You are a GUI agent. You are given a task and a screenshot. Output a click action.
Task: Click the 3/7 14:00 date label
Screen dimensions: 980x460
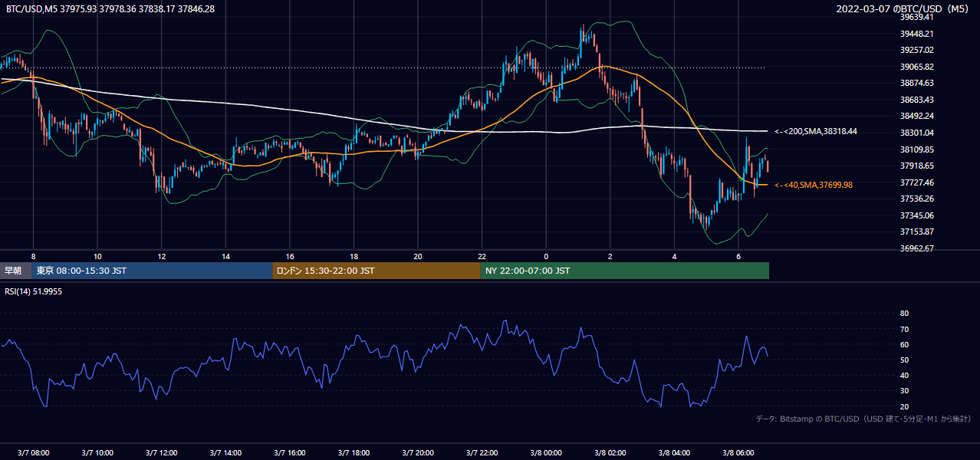click(x=226, y=453)
